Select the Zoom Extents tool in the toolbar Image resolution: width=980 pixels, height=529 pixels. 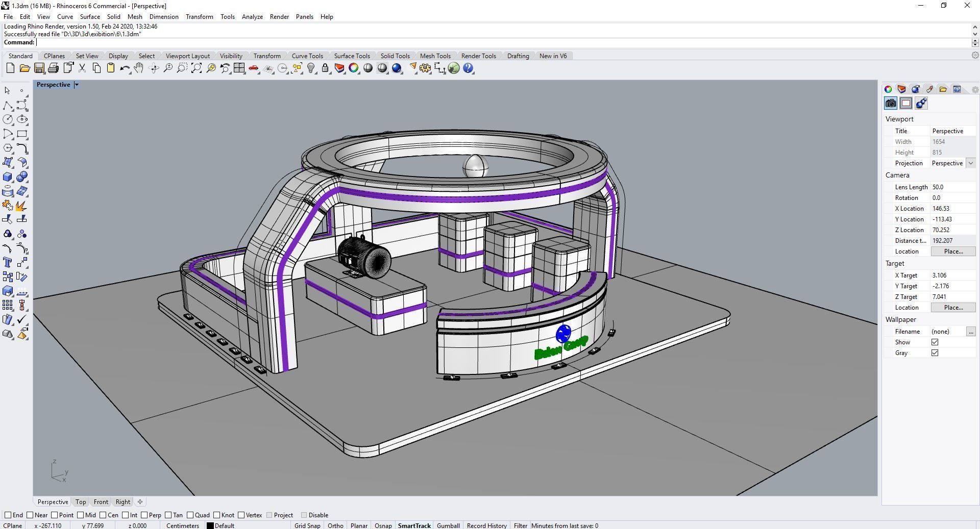[x=197, y=68]
